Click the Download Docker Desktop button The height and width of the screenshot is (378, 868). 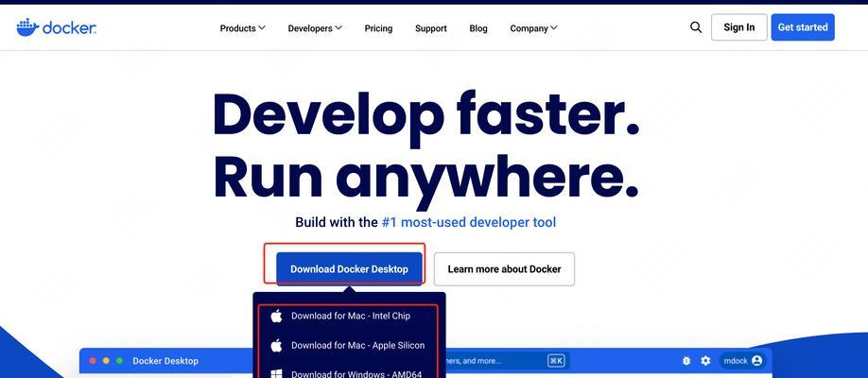click(349, 269)
